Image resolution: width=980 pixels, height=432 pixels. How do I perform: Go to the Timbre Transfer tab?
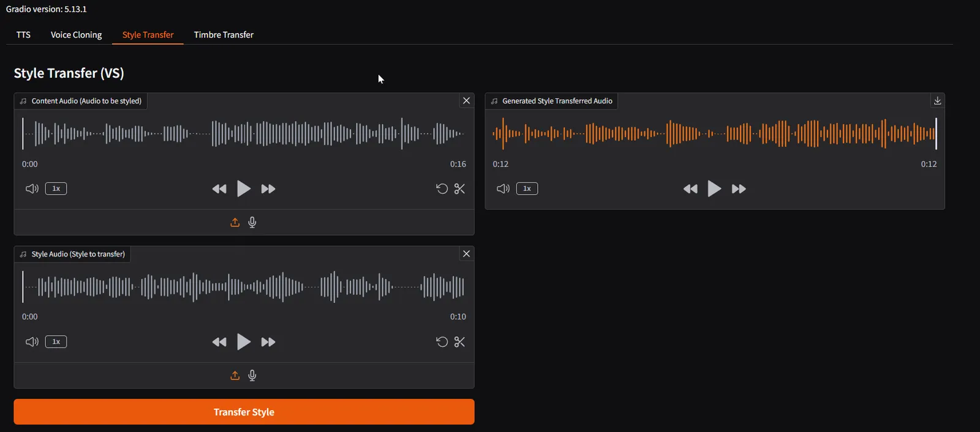click(x=224, y=35)
